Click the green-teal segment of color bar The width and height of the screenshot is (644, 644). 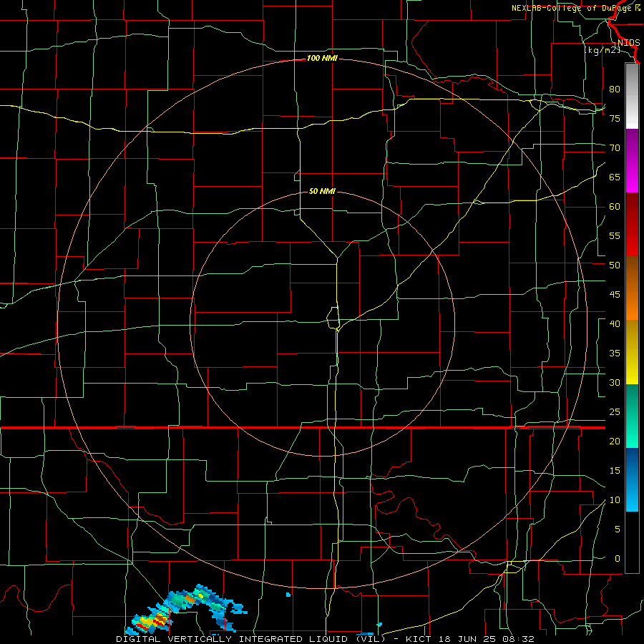pos(632,416)
